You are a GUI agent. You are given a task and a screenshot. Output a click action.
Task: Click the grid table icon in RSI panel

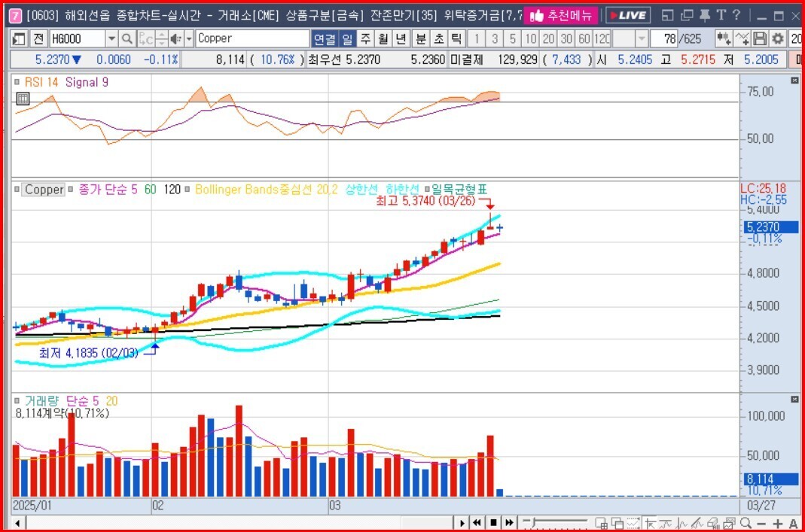point(23,98)
